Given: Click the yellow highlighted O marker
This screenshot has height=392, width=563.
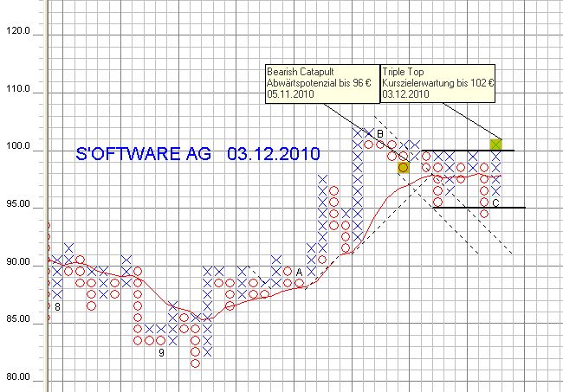Looking at the screenshot, I should click(404, 168).
